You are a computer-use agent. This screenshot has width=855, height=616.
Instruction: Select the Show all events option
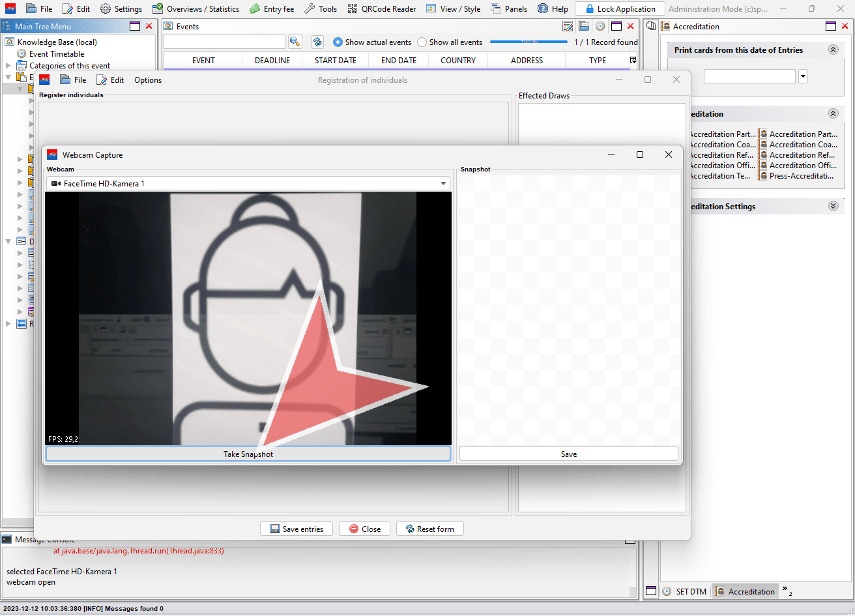tap(422, 42)
